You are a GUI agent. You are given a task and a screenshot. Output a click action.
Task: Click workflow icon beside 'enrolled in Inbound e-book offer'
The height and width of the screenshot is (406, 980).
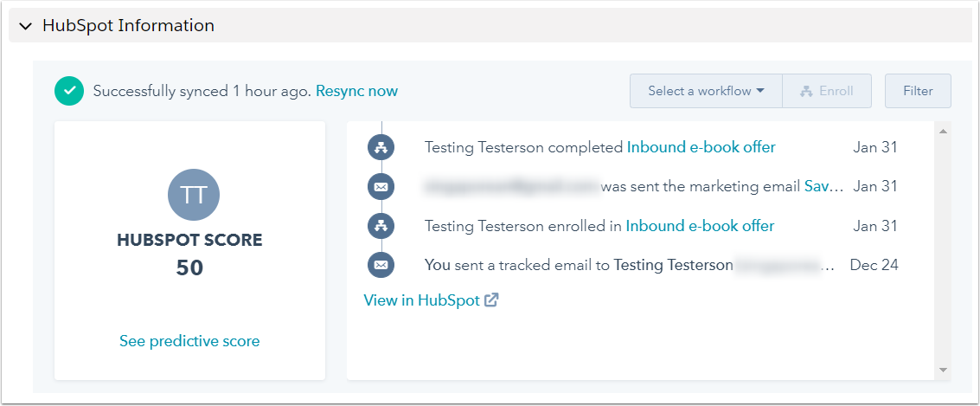point(381,226)
